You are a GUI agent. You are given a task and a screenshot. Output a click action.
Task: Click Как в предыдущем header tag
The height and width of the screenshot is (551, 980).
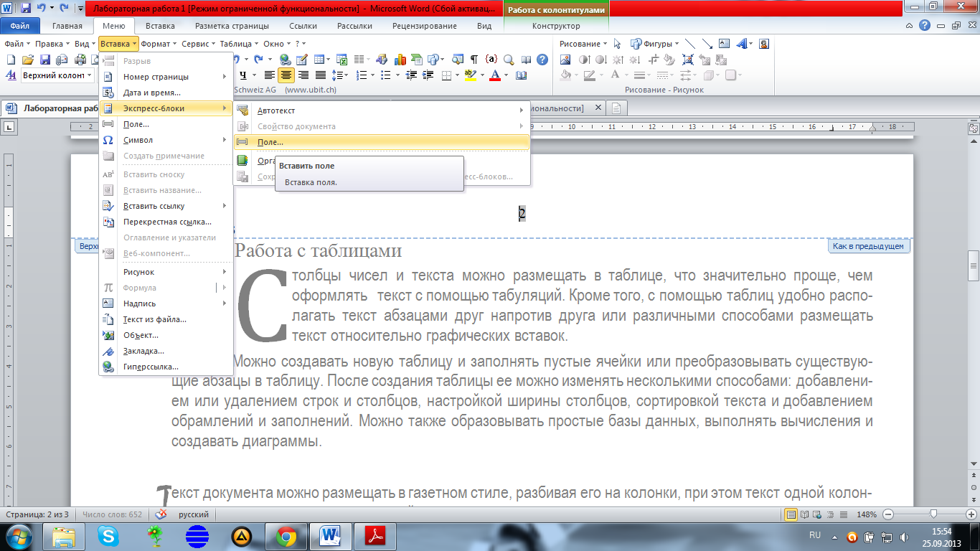(869, 246)
